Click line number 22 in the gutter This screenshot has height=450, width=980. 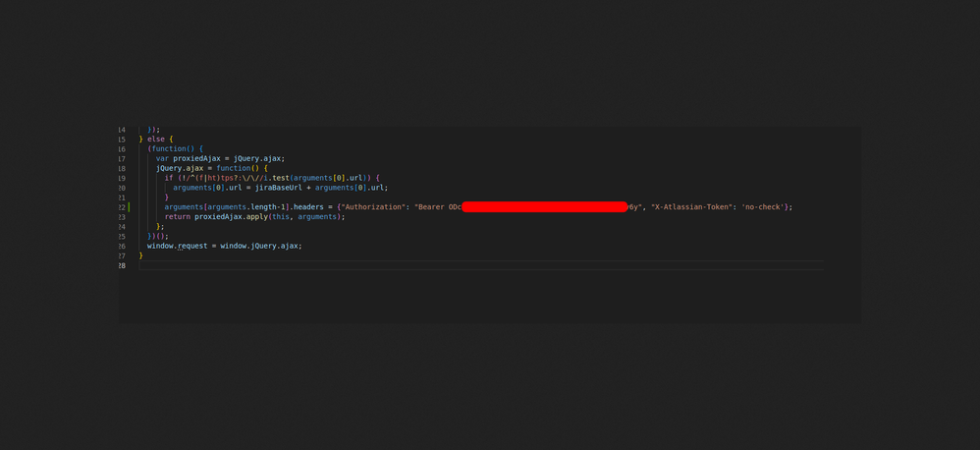122,207
